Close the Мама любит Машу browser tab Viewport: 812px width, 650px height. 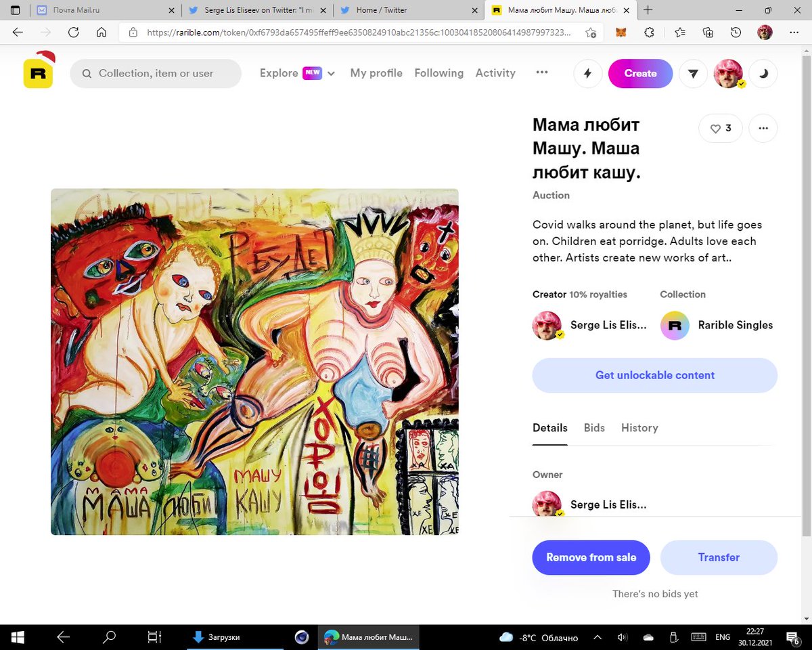(626, 10)
